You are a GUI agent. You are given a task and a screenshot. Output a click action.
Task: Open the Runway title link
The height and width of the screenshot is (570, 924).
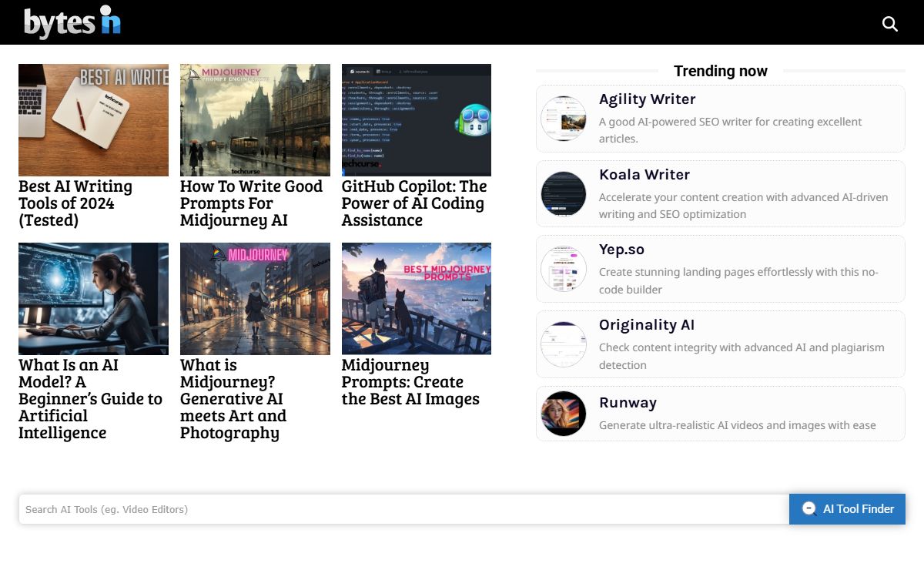tap(628, 403)
